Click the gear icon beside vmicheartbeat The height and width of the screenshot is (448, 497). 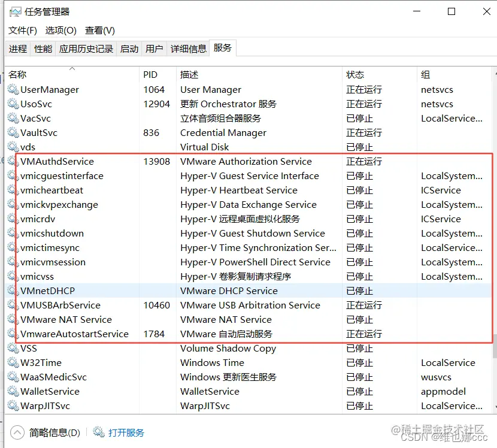(13, 190)
